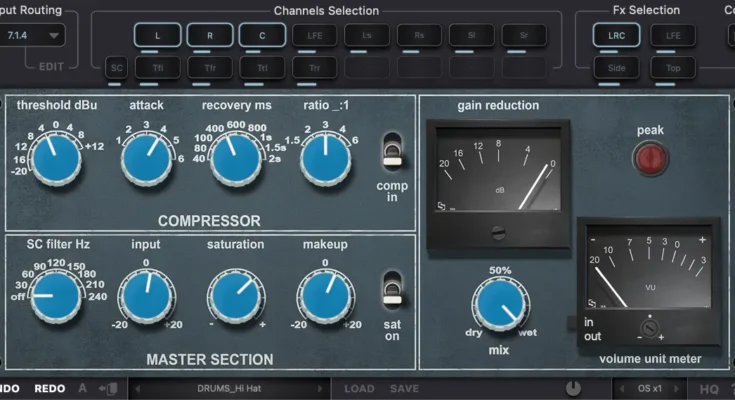This screenshot has height=400, width=735.
Task: Toggle the L channel selection
Action: tap(158, 35)
